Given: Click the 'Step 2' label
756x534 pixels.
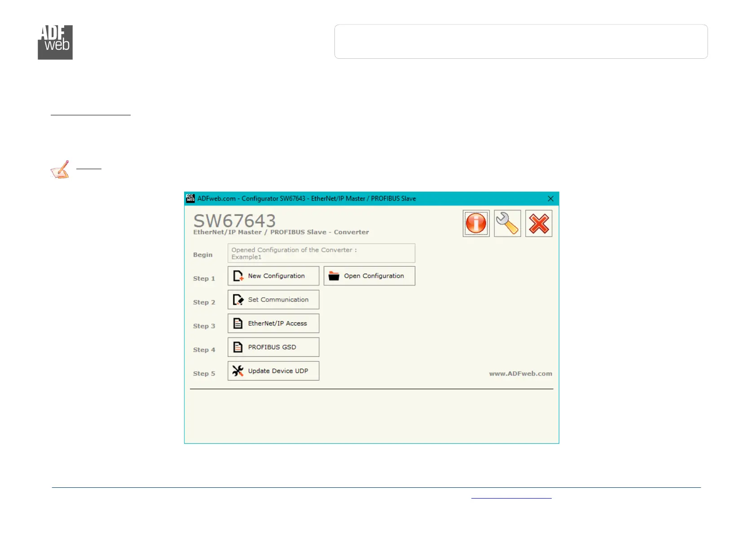Looking at the screenshot, I should coord(204,302).
